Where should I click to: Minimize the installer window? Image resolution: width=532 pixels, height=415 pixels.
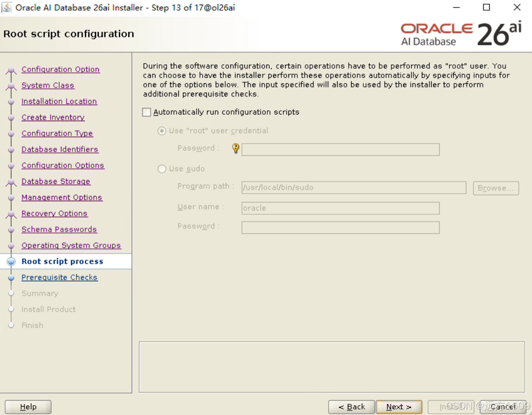point(456,8)
